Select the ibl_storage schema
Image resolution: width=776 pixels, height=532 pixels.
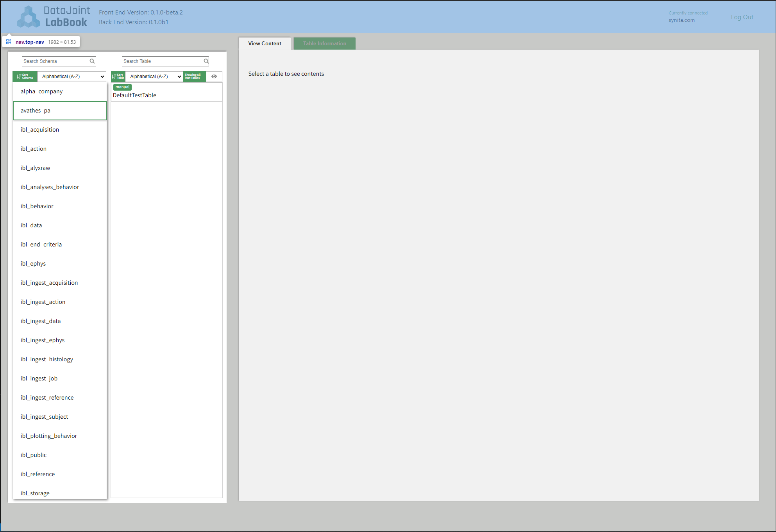coord(60,492)
